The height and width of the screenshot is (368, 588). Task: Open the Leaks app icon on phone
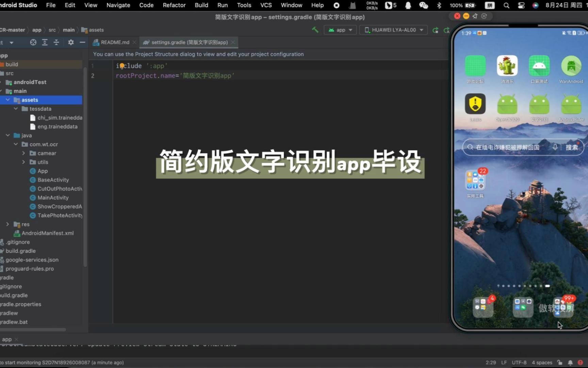click(475, 104)
